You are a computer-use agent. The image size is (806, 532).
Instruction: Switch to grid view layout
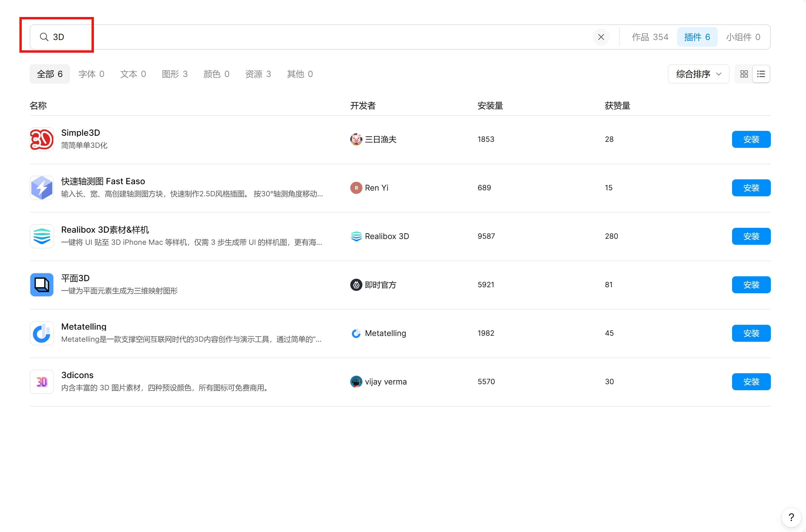pyautogui.click(x=744, y=74)
